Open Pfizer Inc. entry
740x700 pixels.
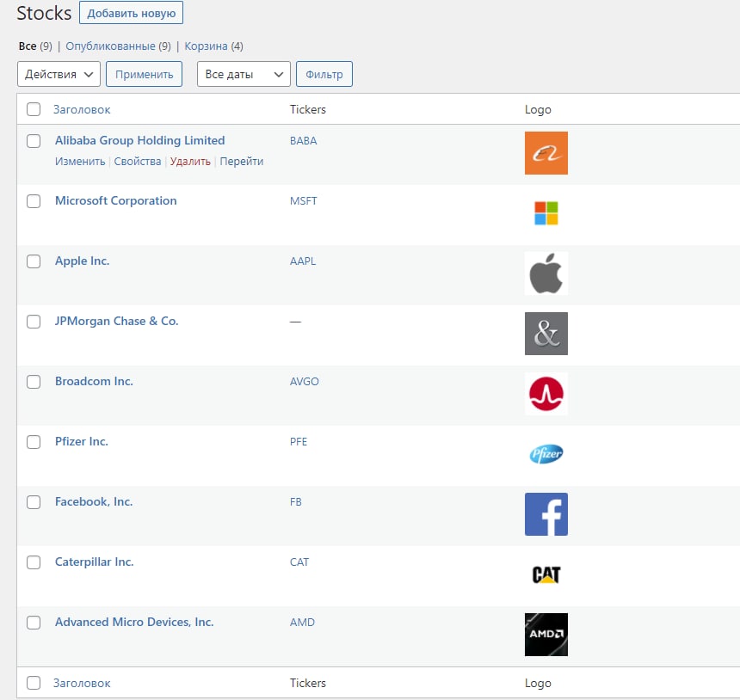82,441
